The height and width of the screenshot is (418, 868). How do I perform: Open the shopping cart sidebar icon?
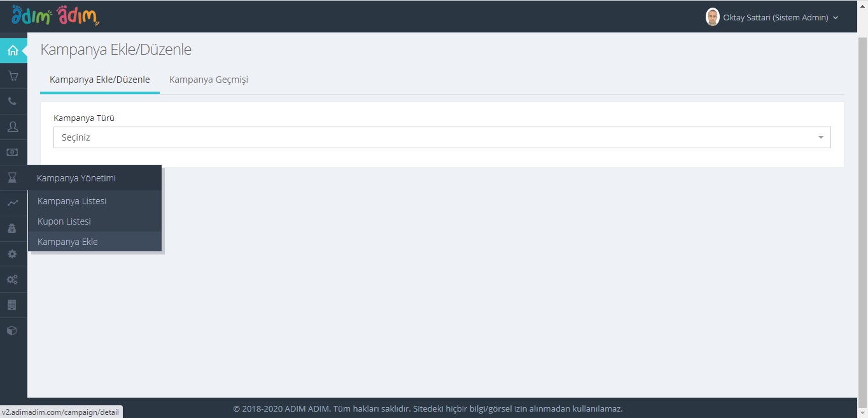[x=13, y=76]
